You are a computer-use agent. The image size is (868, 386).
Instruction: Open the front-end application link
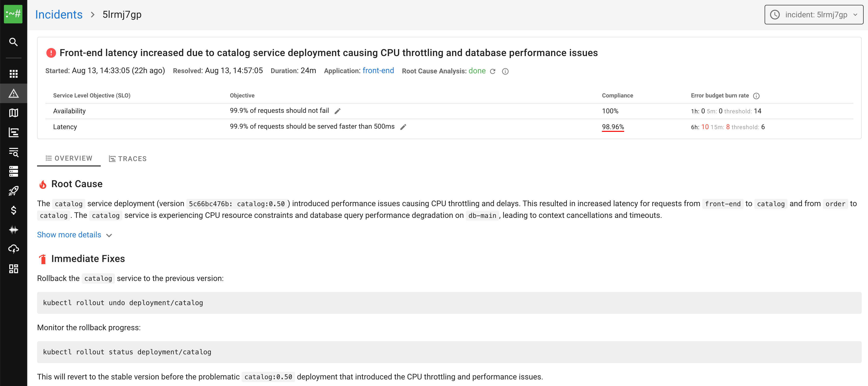click(x=378, y=70)
